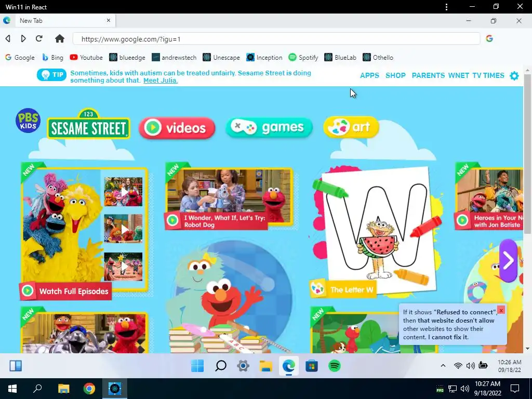Open the host notification center icon
This screenshot has width=532, height=399.
pos(515,389)
